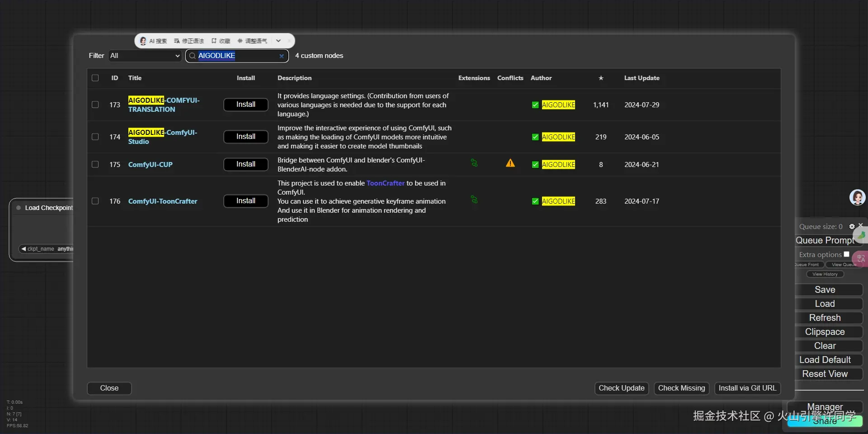Check the checkbox for ComfyUI-ToonCrafter row
868x434 pixels.
(x=95, y=201)
